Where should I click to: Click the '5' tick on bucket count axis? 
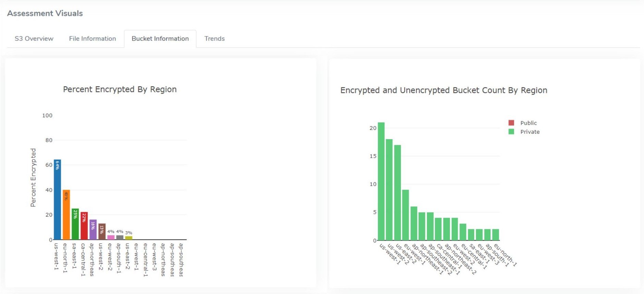(375, 212)
